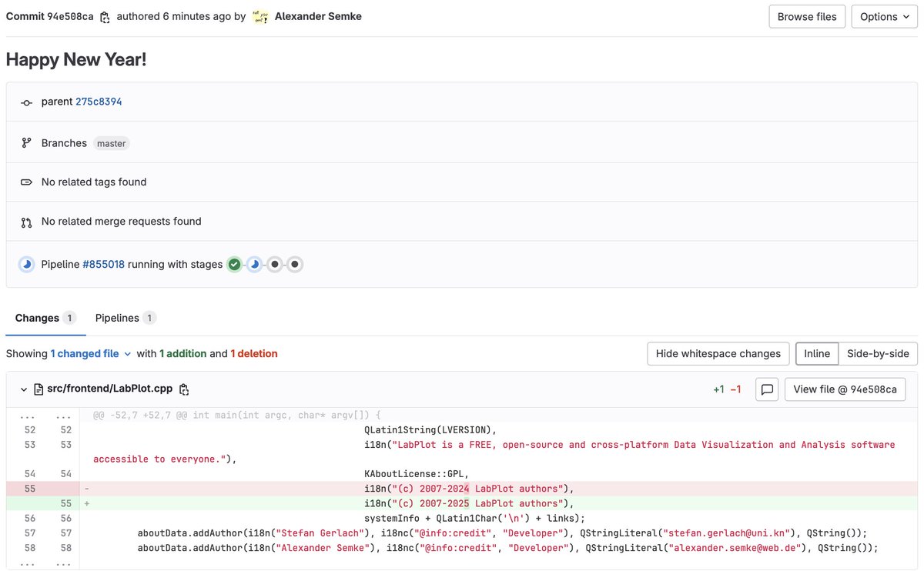Click line 52 QLatin1String(LVERSION) code

point(430,430)
